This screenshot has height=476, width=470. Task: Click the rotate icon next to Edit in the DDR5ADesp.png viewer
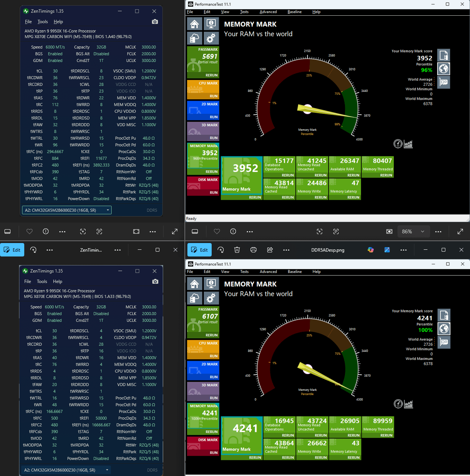point(221,250)
